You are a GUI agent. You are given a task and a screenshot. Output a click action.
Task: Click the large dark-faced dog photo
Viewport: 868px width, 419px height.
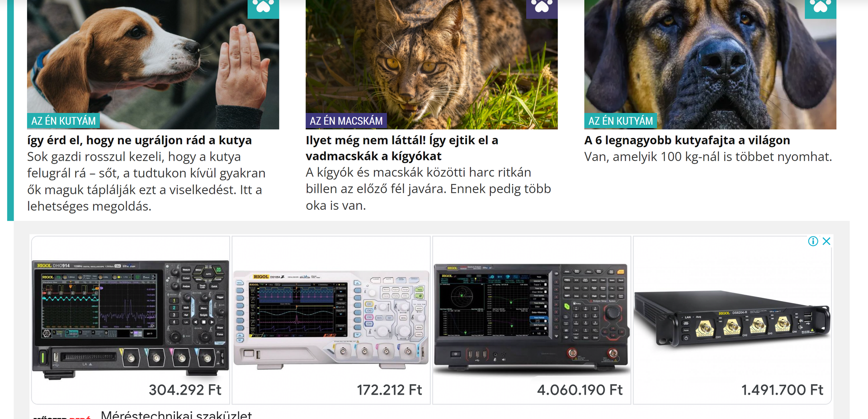pos(710,65)
